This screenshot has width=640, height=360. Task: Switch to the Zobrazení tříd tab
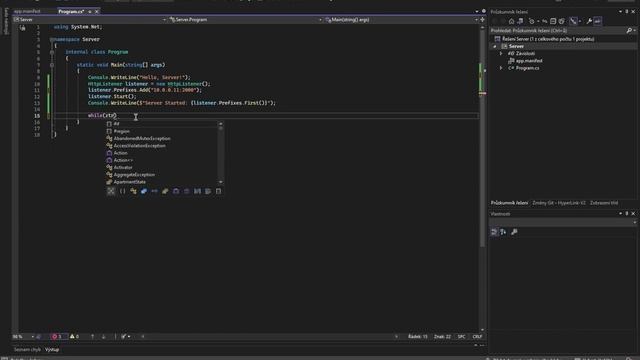pyautogui.click(x=604, y=203)
